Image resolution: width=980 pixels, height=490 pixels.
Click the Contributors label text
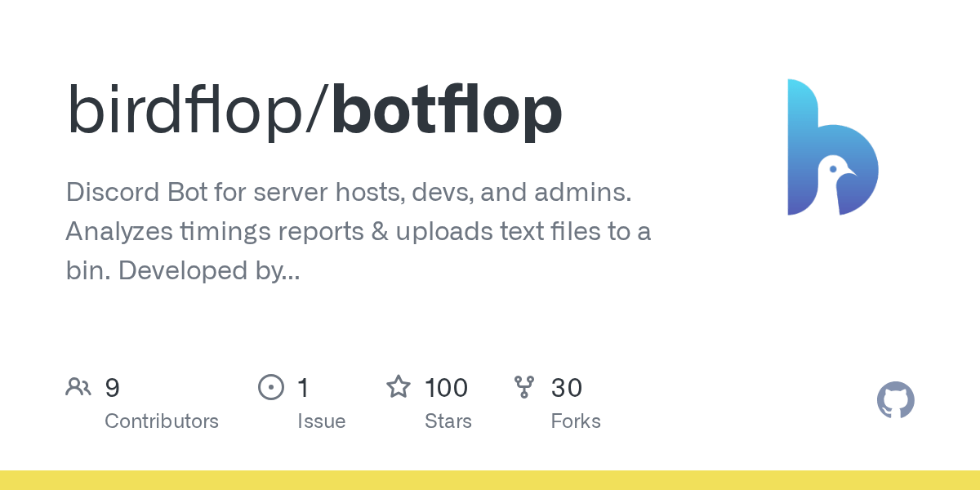pos(162,421)
